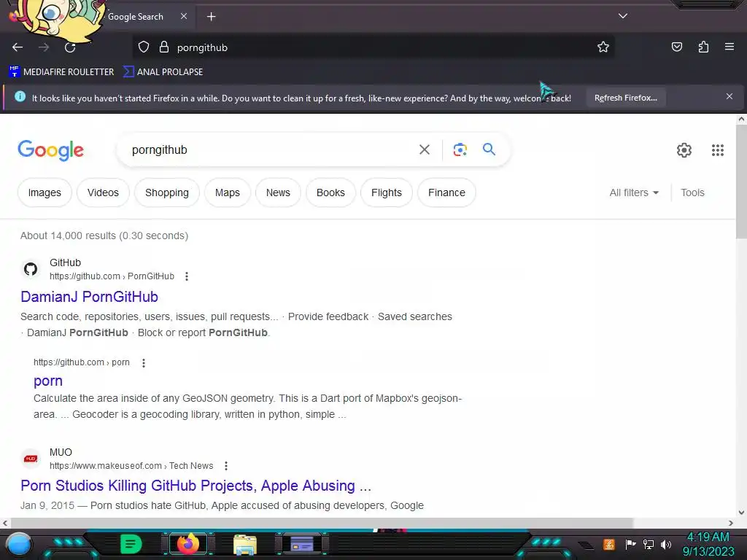The height and width of the screenshot is (560, 747).
Task: Expand the All filters dropdown
Action: click(634, 192)
